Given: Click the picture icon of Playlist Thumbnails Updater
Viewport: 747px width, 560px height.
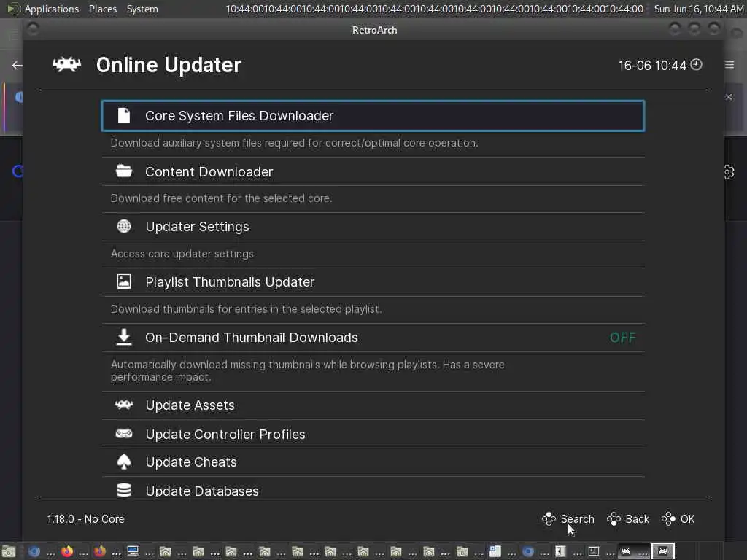Looking at the screenshot, I should (x=124, y=281).
